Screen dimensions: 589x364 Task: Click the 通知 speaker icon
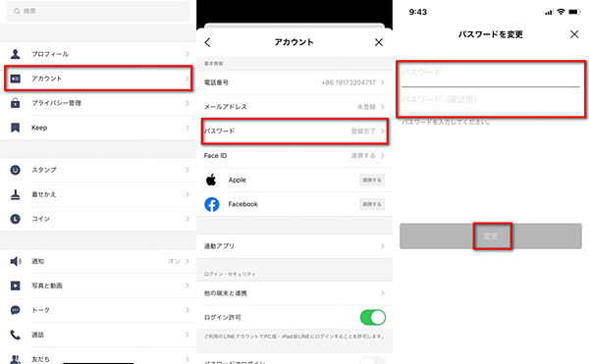click(16, 261)
